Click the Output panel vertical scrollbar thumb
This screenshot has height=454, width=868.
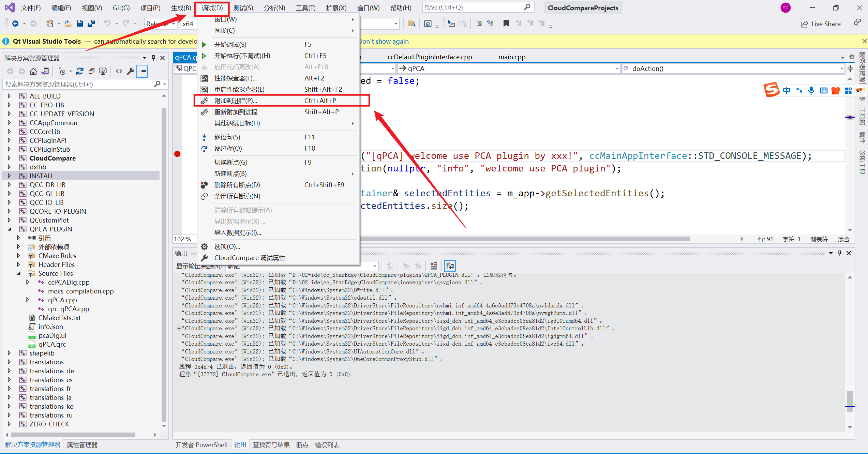(x=850, y=402)
